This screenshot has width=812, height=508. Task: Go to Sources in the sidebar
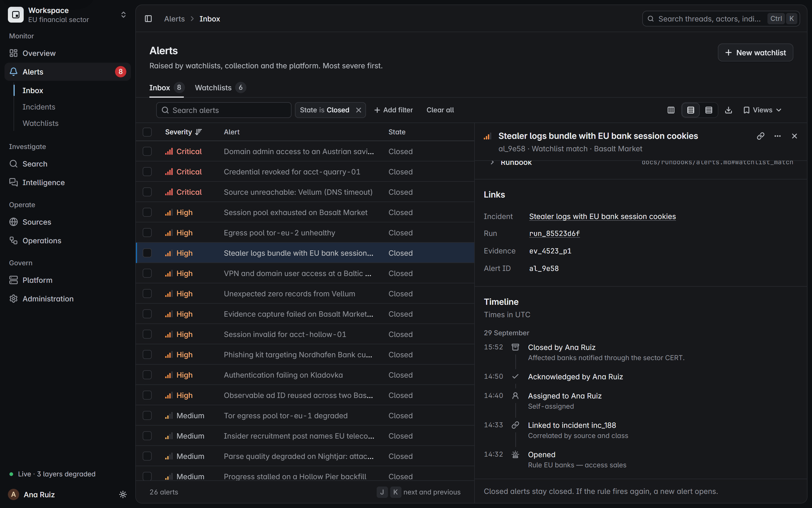coord(67,222)
